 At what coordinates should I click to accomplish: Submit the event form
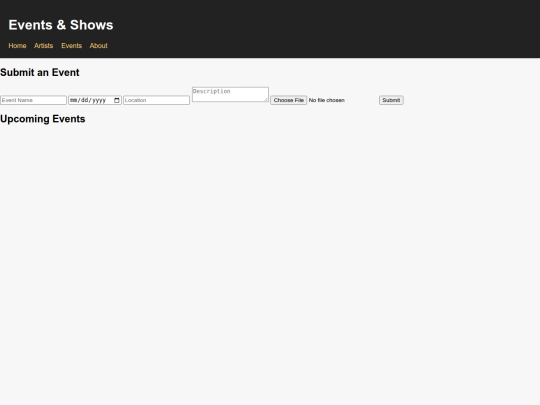click(x=391, y=100)
